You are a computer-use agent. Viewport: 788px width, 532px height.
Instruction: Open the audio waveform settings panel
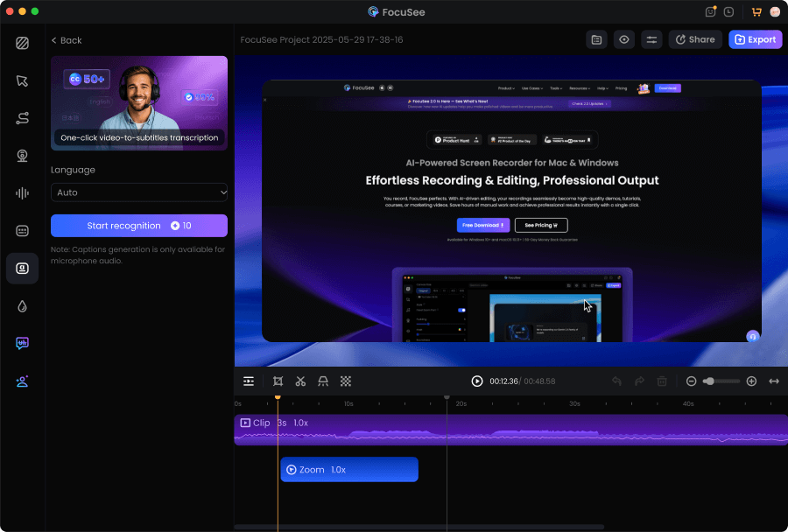22,193
